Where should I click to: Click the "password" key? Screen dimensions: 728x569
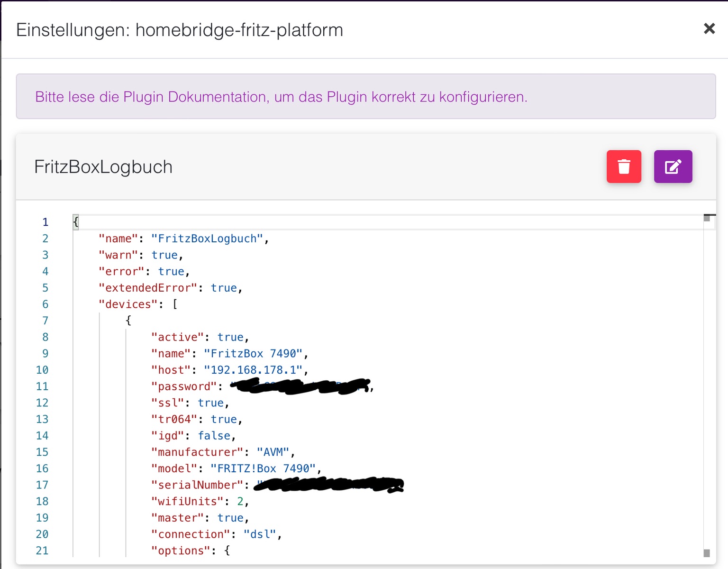(x=184, y=386)
